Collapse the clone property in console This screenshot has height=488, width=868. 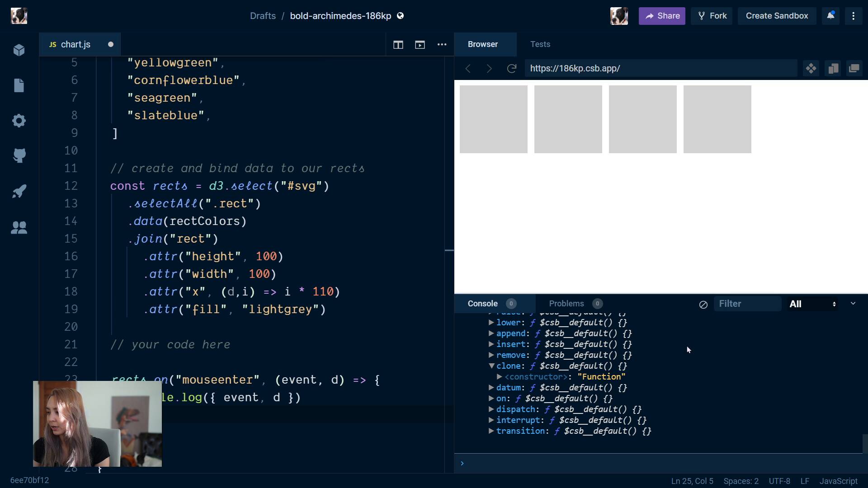tap(491, 366)
